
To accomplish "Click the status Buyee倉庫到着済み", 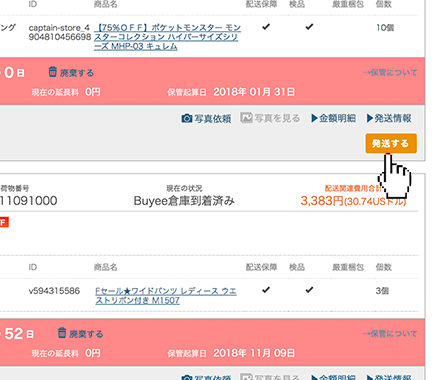I will point(184,201).
